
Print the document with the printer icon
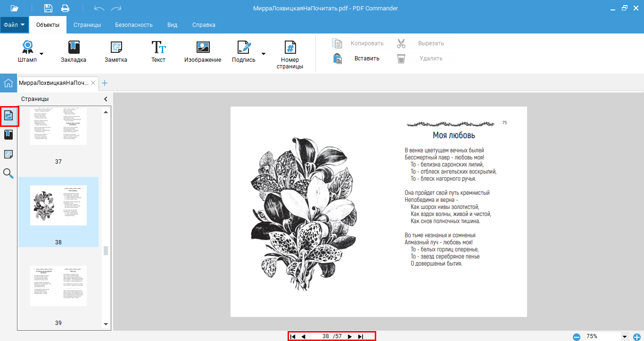pos(65,8)
